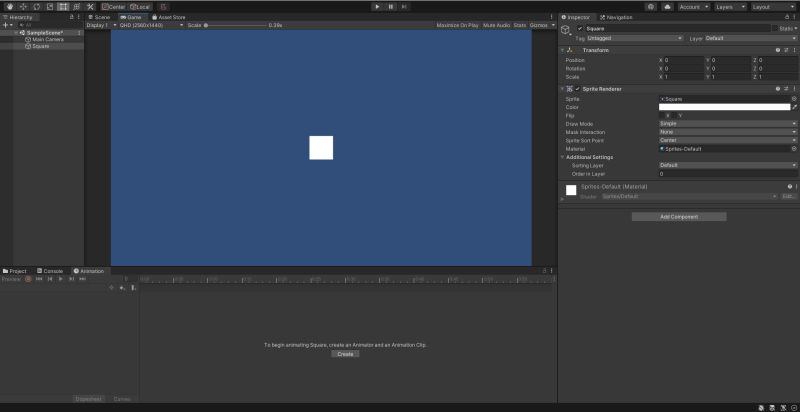Click the Add Keyframe icon
The width and height of the screenshot is (800, 412).
coord(122,288)
